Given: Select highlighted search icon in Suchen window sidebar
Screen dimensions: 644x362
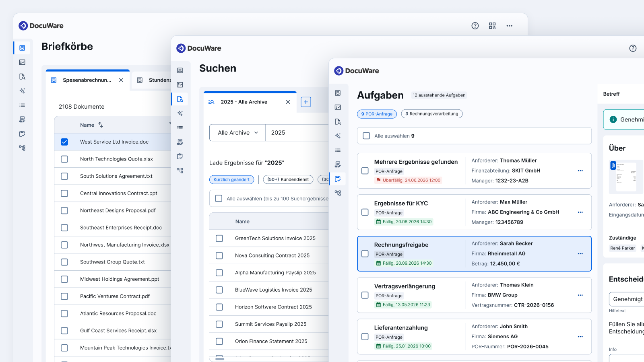Looking at the screenshot, I should tap(180, 99).
